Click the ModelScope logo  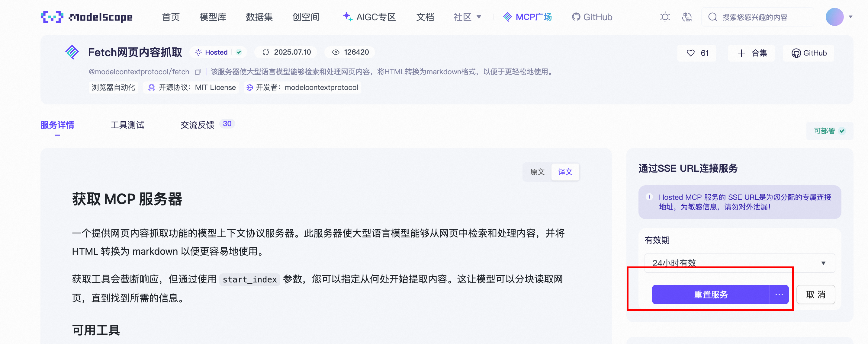(x=87, y=17)
